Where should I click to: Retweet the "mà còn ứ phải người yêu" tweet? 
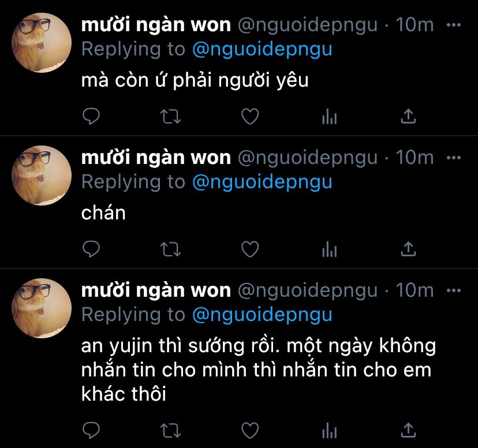click(171, 117)
